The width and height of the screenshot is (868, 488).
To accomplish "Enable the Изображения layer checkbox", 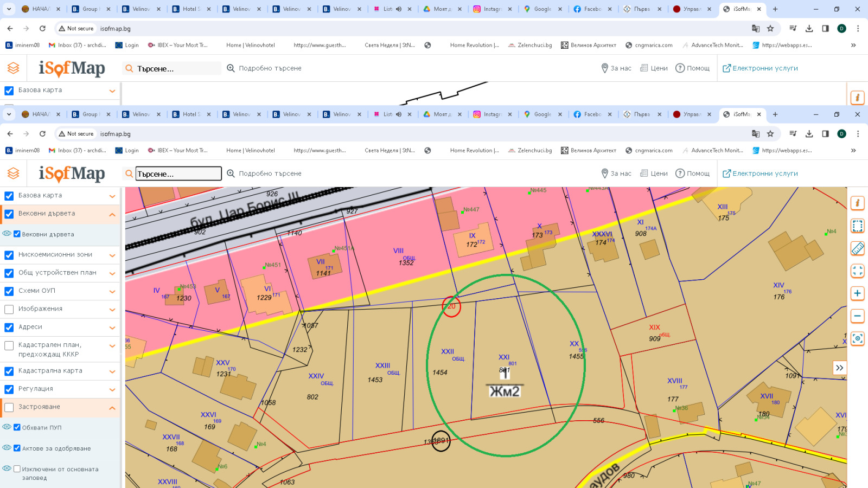I will point(9,309).
